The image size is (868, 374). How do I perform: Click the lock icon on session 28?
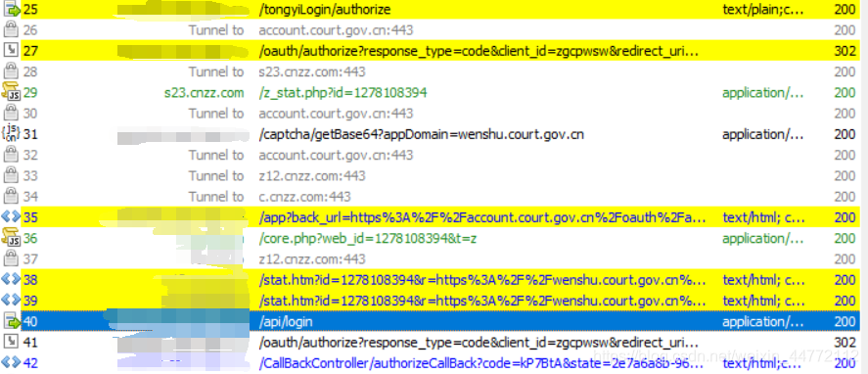click(x=11, y=71)
